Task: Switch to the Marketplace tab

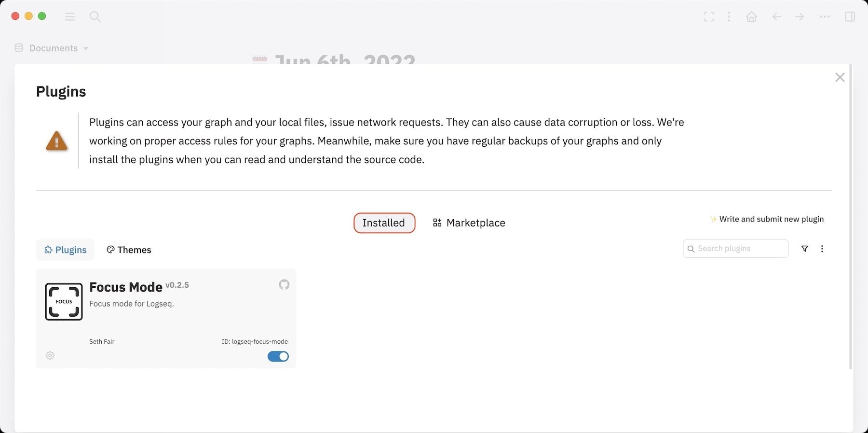Action: click(x=469, y=223)
